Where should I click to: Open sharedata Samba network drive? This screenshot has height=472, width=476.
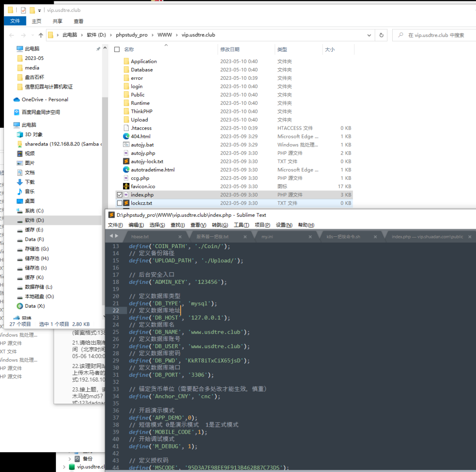click(59, 144)
